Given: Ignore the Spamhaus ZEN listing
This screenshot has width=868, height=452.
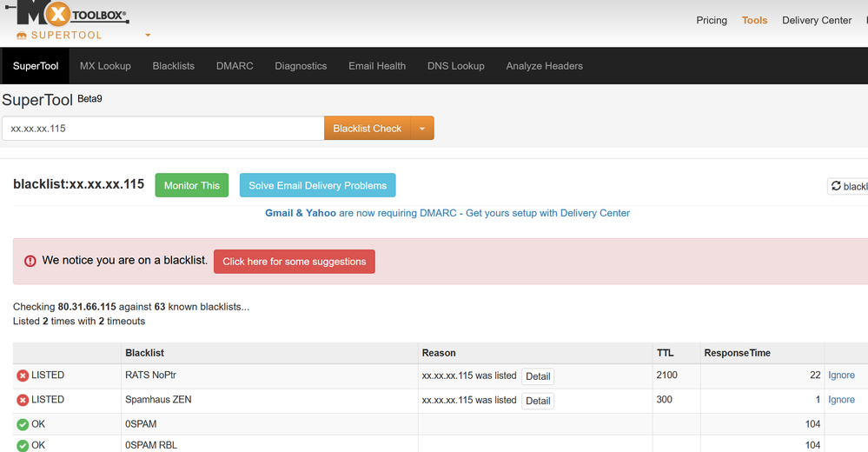Looking at the screenshot, I should (x=841, y=400).
